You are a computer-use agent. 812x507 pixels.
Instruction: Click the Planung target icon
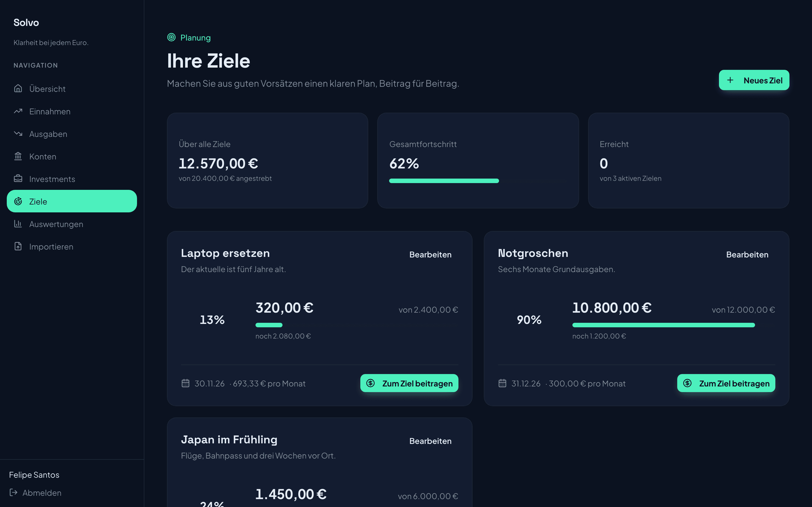(171, 37)
